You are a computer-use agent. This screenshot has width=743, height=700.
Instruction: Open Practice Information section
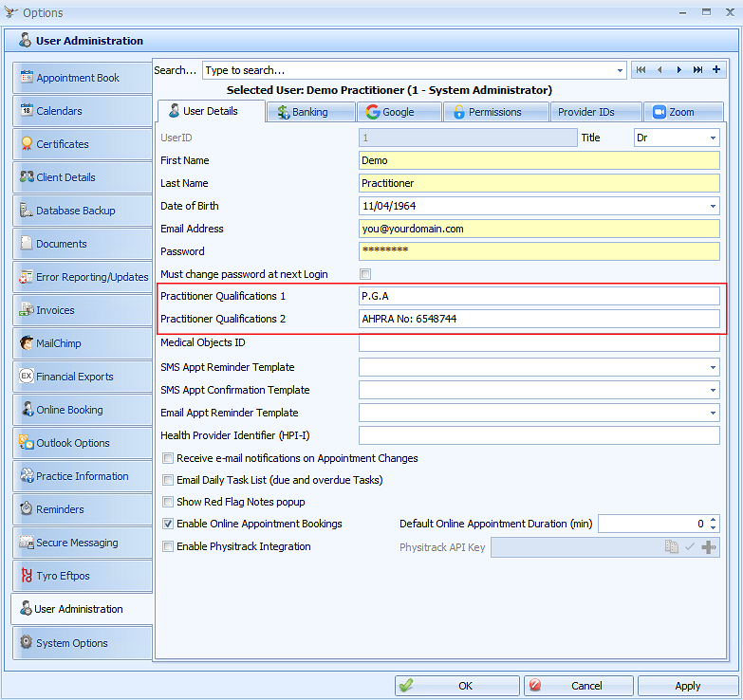click(x=82, y=475)
